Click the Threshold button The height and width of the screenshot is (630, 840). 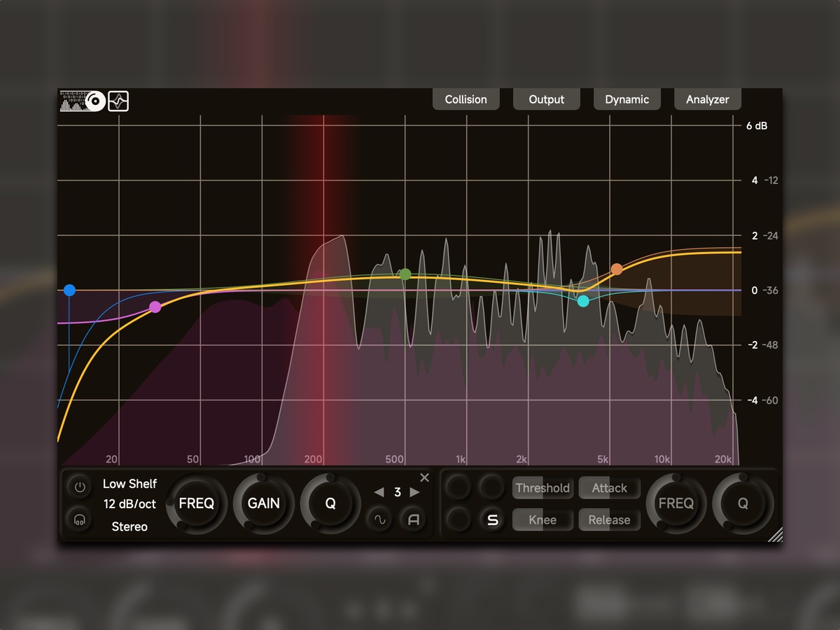[542, 488]
